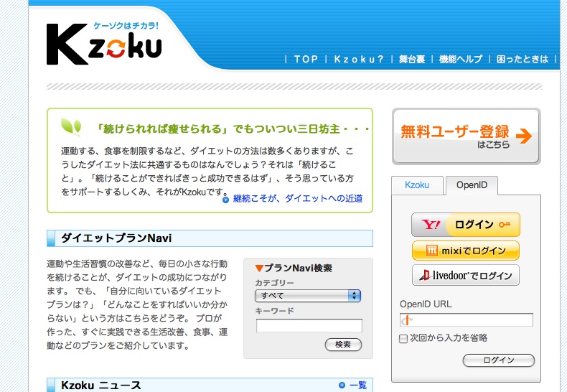Click the Kzoku ニュース section heading
The image size is (567, 392).
[x=101, y=386]
